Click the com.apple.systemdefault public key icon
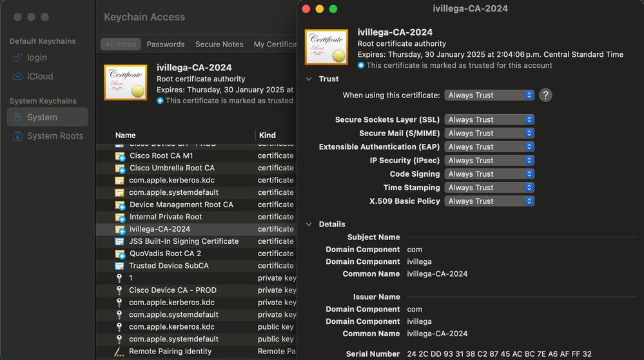The width and height of the screenshot is (644, 360). tap(119, 339)
